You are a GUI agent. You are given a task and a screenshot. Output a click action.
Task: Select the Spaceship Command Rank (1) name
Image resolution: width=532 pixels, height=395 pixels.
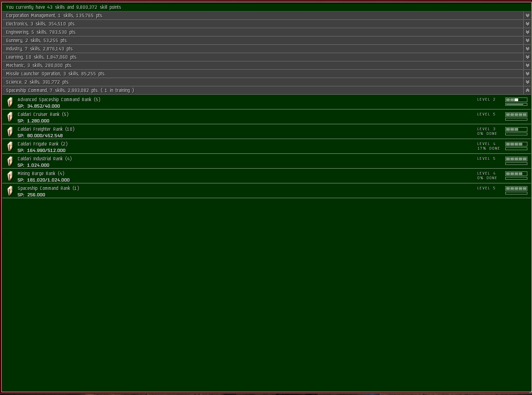tap(48, 188)
